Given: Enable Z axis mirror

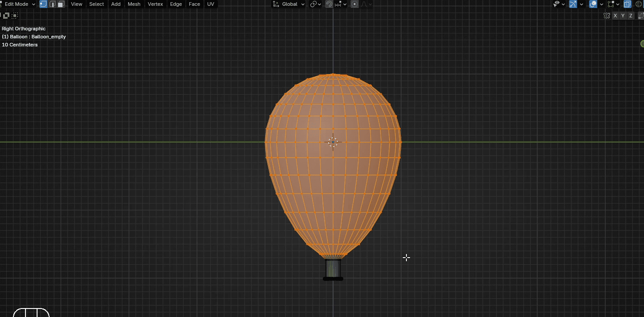Looking at the screenshot, I should [631, 16].
